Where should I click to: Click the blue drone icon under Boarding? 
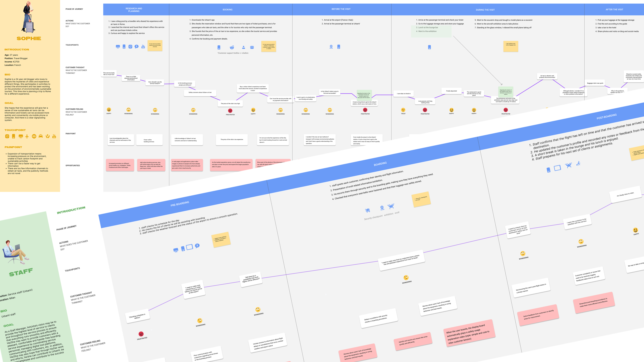point(391,206)
